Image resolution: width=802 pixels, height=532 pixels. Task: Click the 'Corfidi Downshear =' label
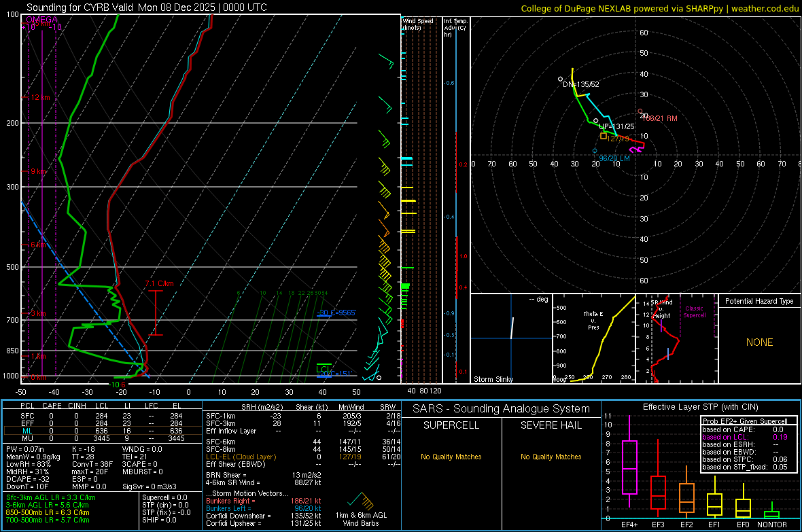point(238,516)
